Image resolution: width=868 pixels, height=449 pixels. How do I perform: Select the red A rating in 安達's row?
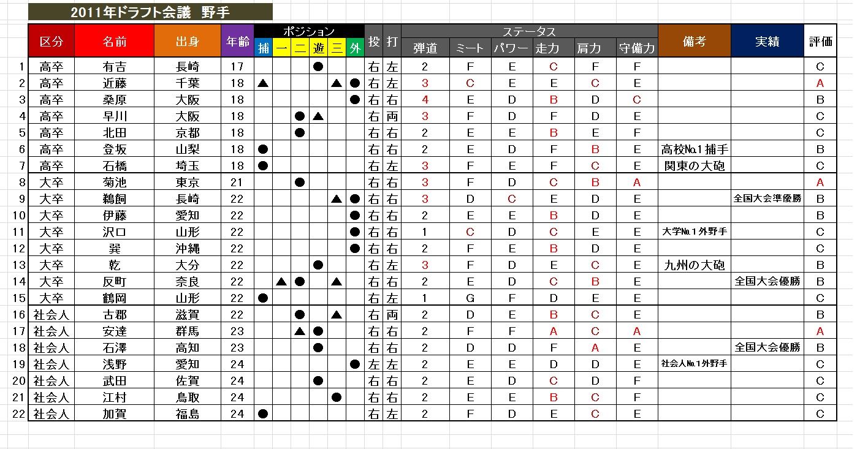(x=820, y=331)
